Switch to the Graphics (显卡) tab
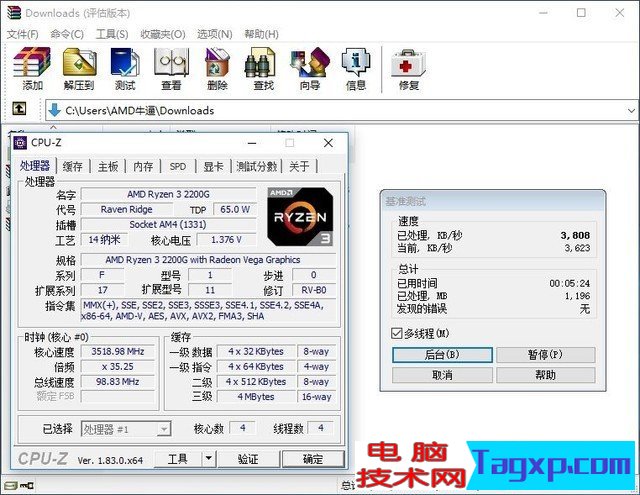Viewport: 640px width, 495px height. (213, 166)
